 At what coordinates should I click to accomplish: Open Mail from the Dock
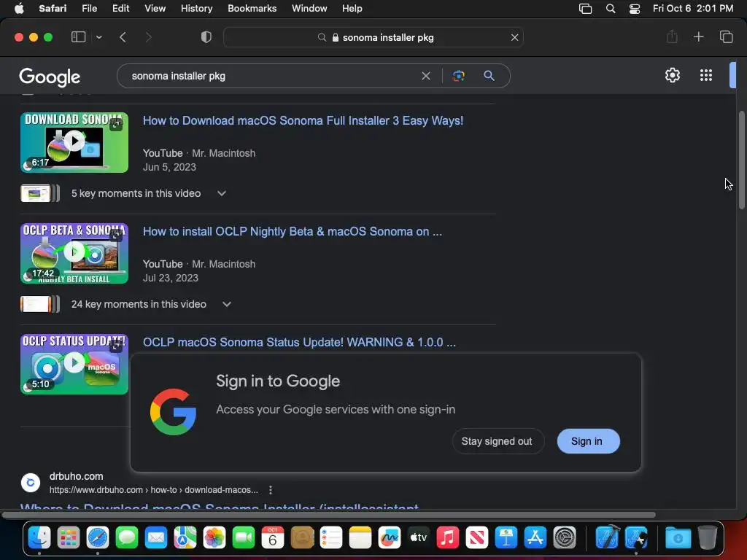[156, 538]
